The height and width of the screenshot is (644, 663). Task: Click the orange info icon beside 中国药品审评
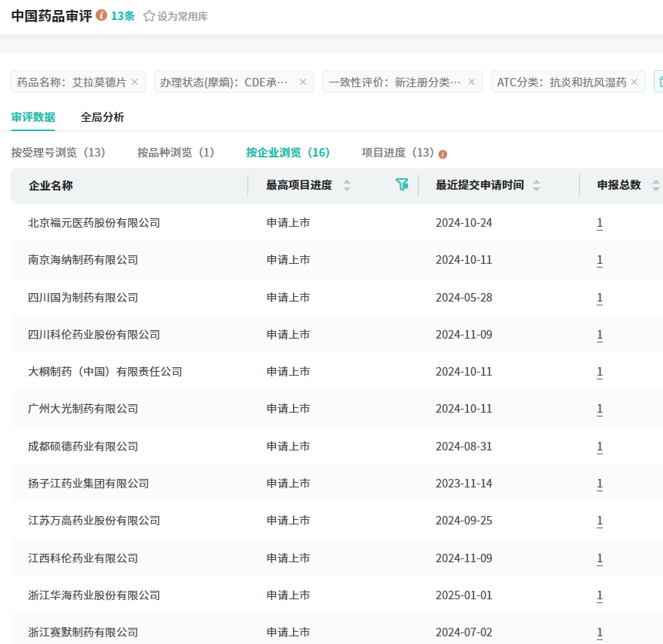click(102, 15)
